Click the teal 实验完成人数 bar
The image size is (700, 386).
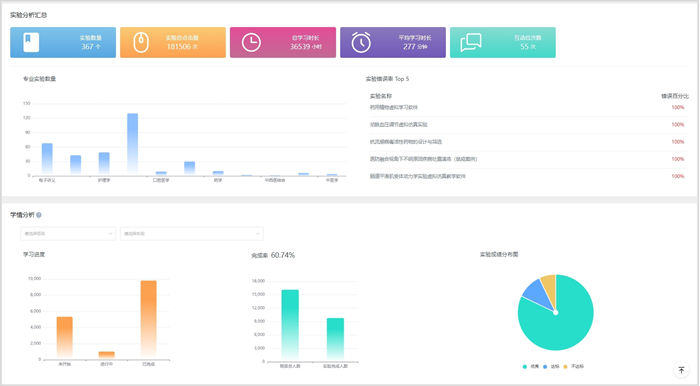(335, 339)
